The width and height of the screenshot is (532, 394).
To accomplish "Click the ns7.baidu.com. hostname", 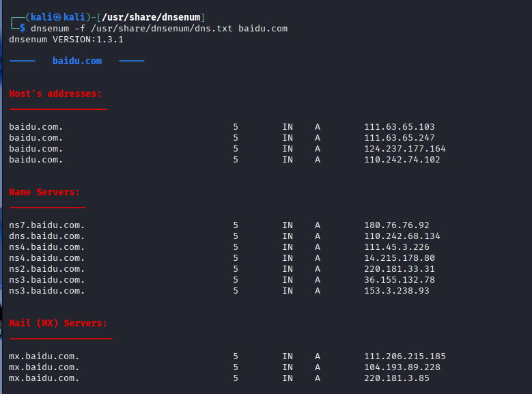I will click(47, 225).
